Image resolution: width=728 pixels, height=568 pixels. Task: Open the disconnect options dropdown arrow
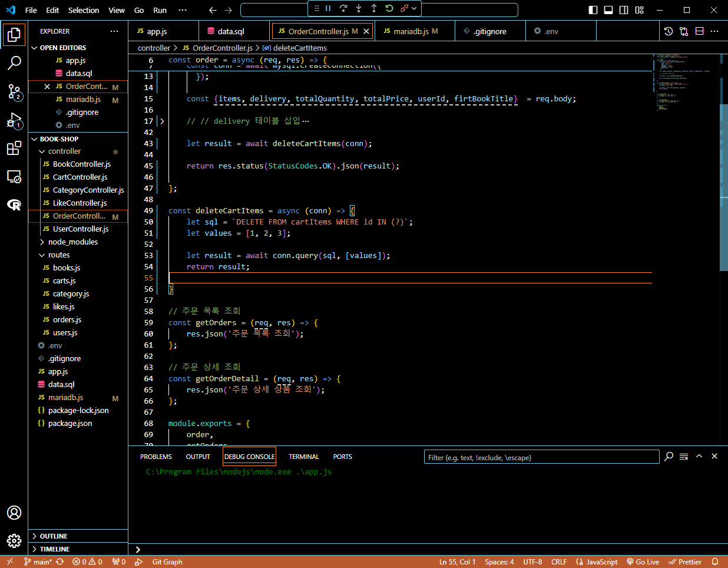click(x=414, y=8)
